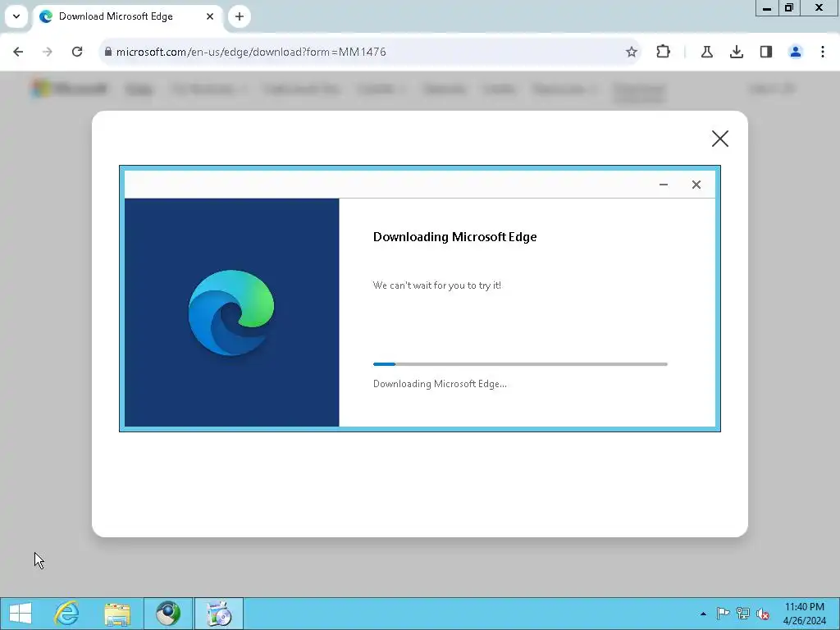Click the muted volume tray icon
This screenshot has height=630, width=840.
[x=763, y=614]
